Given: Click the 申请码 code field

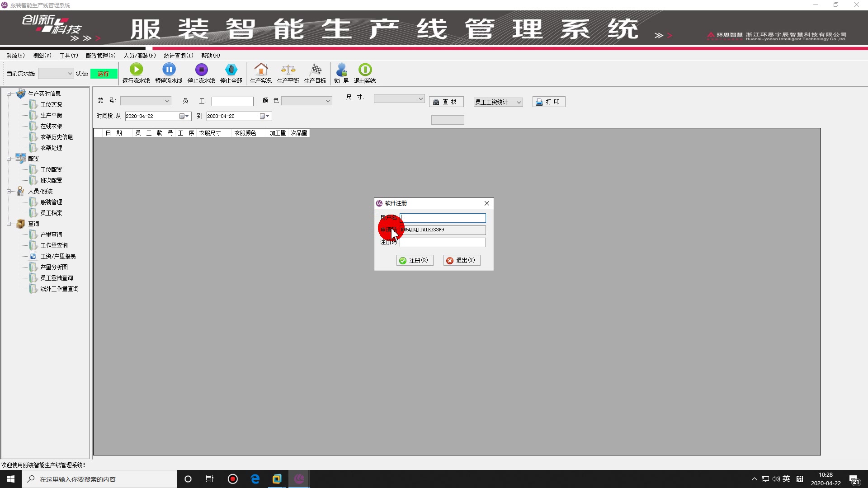Looking at the screenshot, I should 443,230.
